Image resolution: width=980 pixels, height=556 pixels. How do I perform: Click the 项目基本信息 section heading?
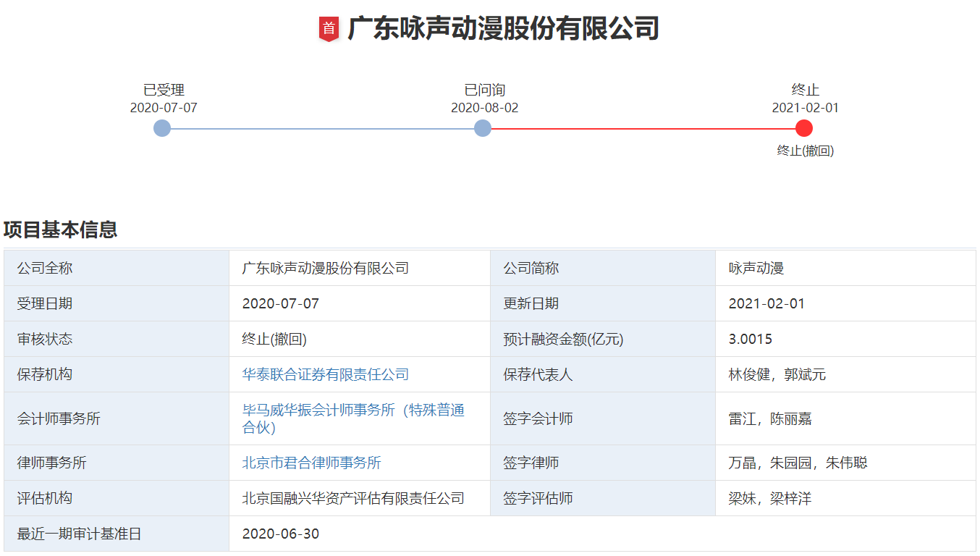click(x=60, y=229)
